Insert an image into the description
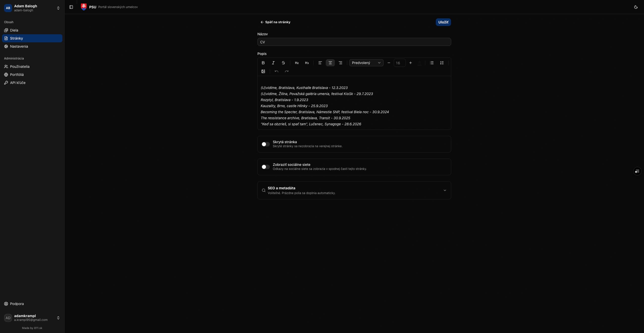Viewport: 644px width, 333px height. [263, 71]
